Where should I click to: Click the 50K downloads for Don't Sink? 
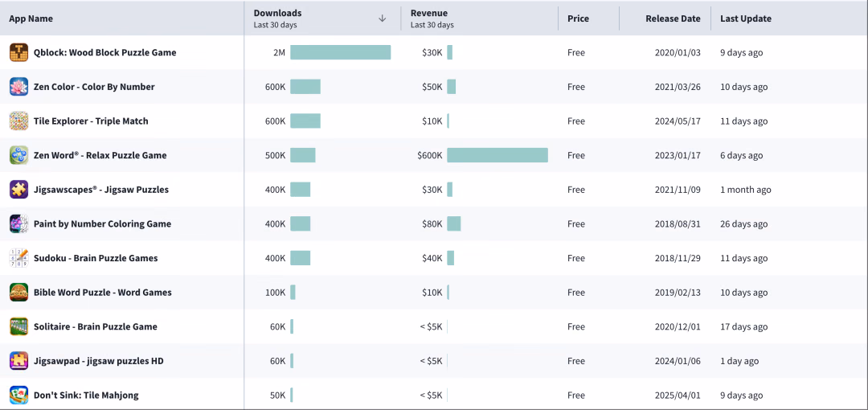[278, 395]
